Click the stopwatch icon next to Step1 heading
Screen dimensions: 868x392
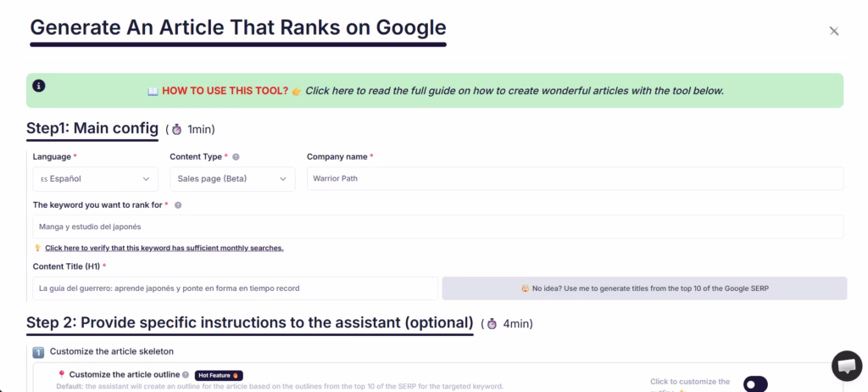click(176, 130)
